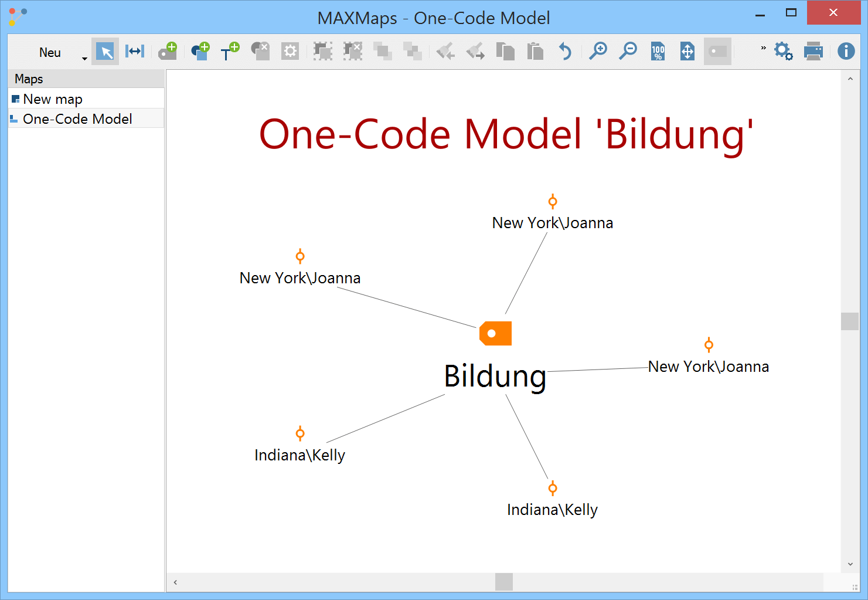
Task: Click the ungroup objects icon
Action: coord(353,52)
